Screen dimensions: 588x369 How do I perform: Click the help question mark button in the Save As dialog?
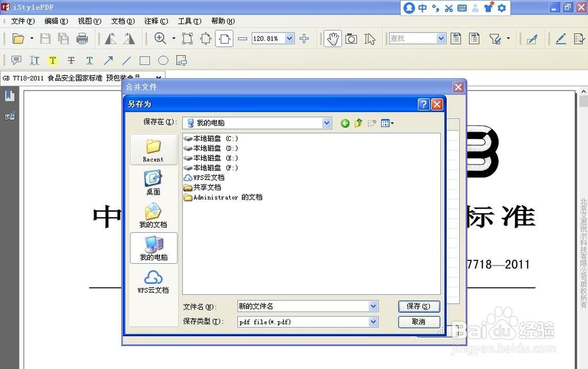pyautogui.click(x=423, y=104)
